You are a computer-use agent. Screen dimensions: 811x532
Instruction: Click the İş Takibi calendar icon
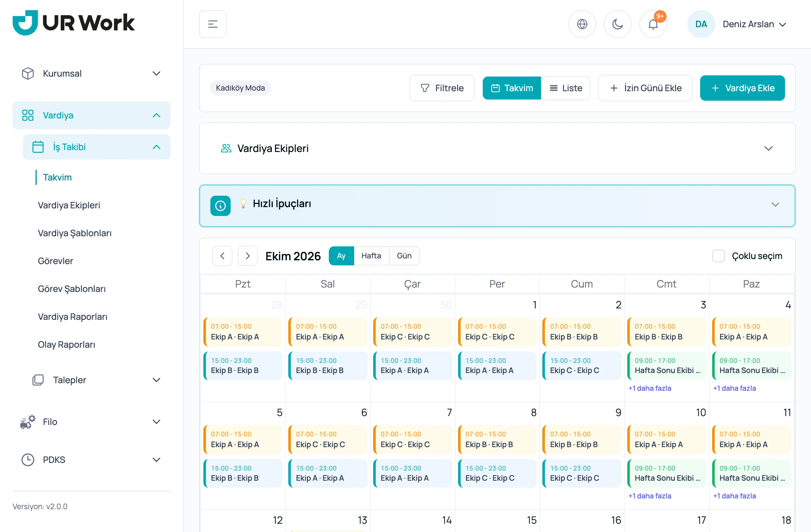click(x=38, y=147)
